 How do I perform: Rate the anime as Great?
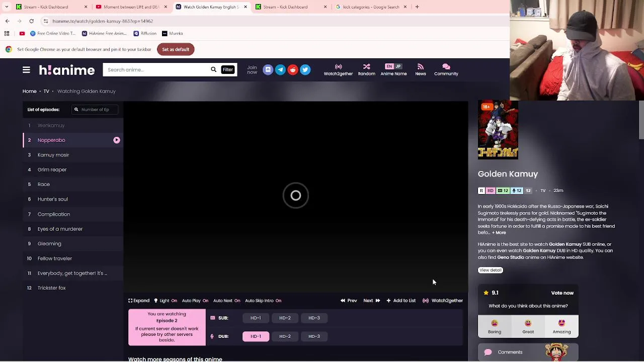pos(528,326)
